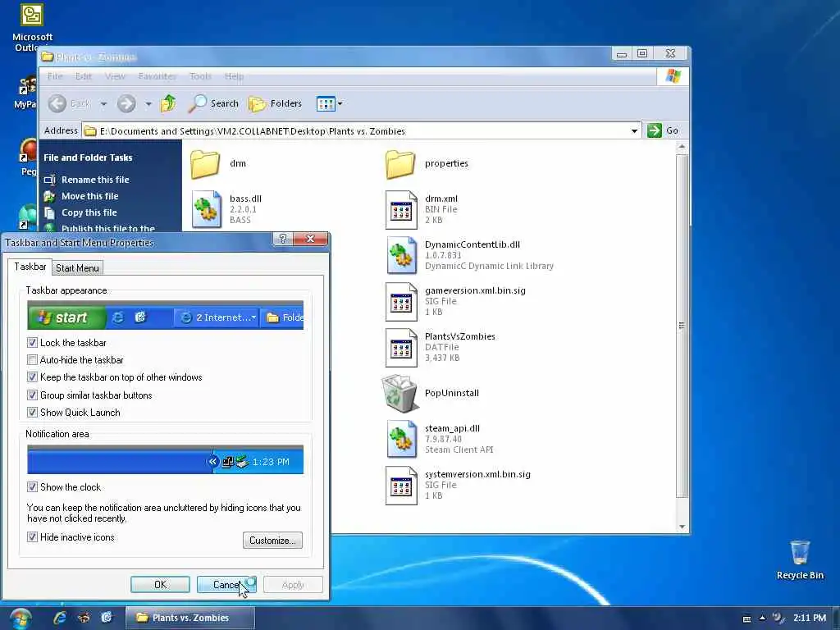Click the Back arrow in Explorer toolbar
This screenshot has height=630, width=840.
[x=57, y=103]
